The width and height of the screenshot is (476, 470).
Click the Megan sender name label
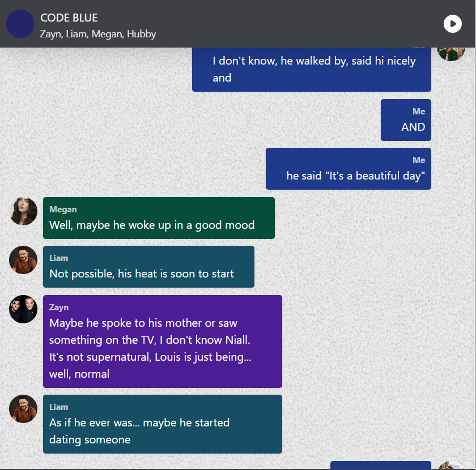point(63,210)
